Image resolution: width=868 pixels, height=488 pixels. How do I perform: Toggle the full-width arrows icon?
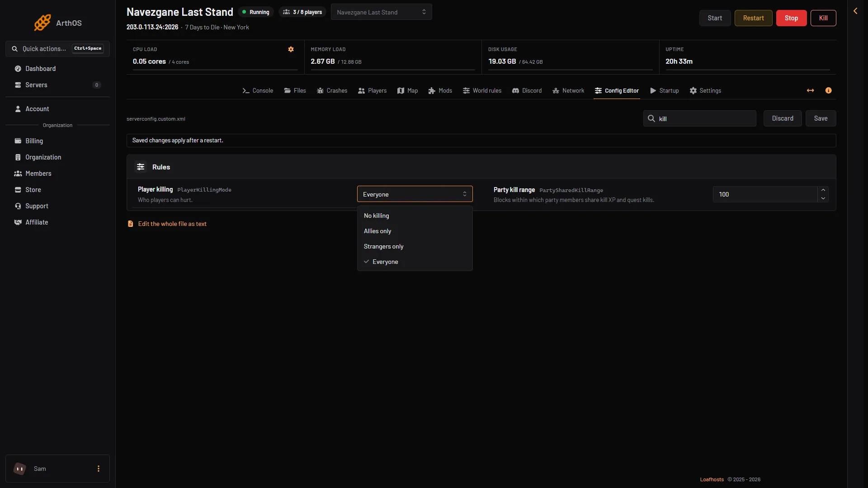(x=811, y=90)
